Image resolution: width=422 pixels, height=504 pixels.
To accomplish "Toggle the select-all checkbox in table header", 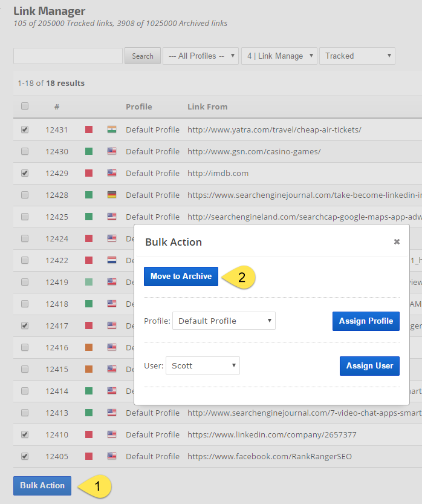I will pos(25,106).
